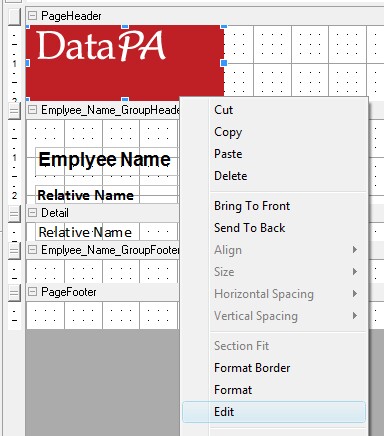Select the DataPA logo image
Screen dimensions: 384x436
click(x=125, y=62)
